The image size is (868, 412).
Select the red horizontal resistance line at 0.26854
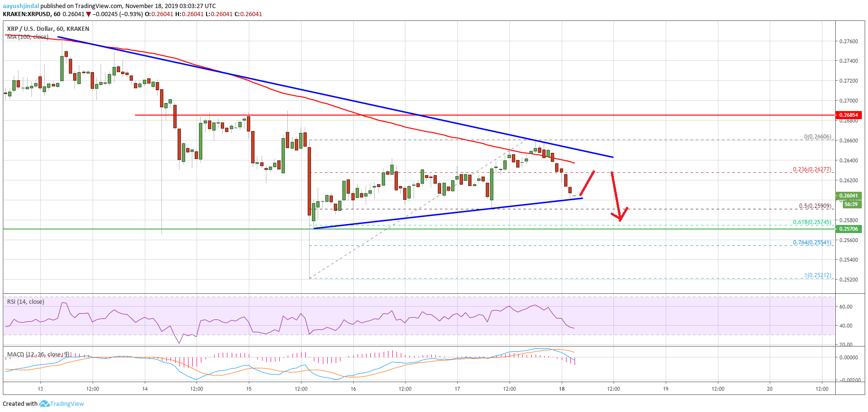(485, 115)
